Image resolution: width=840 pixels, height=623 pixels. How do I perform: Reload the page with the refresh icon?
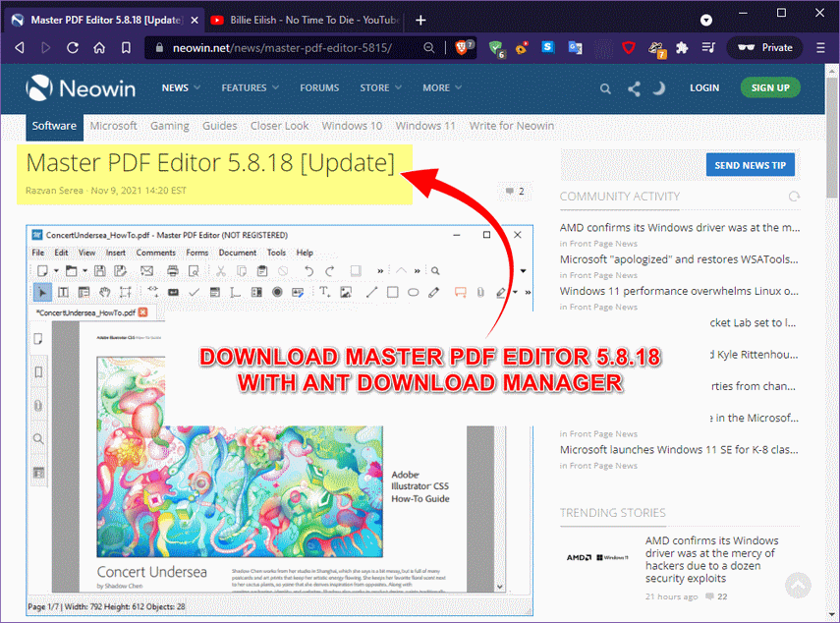tap(73, 48)
